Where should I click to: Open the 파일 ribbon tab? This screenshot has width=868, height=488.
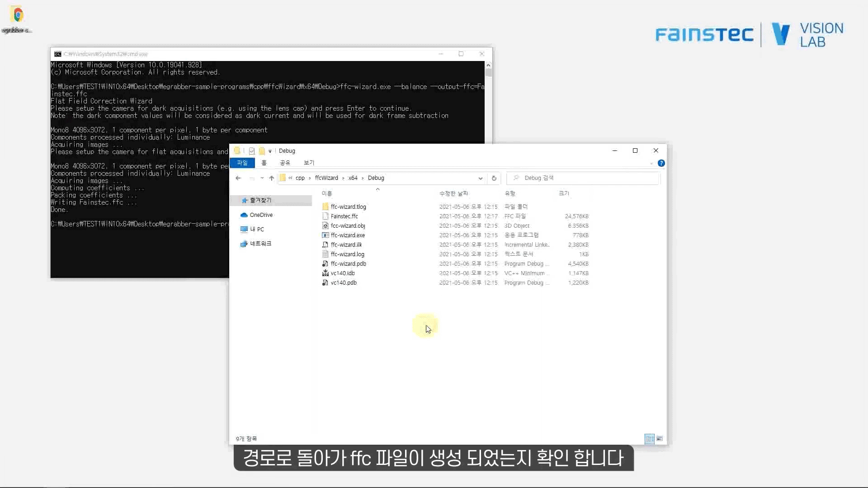[242, 163]
